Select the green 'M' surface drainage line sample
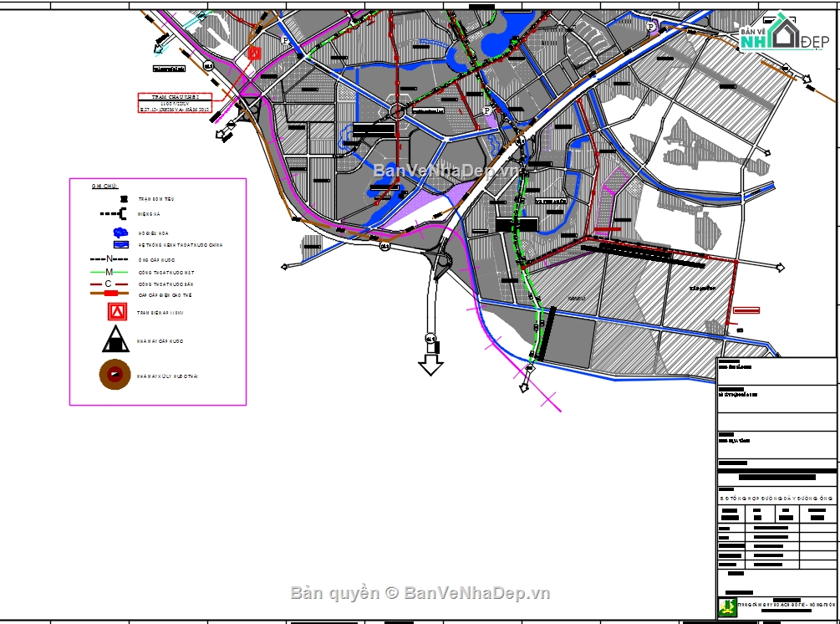The image size is (840, 624). (109, 272)
